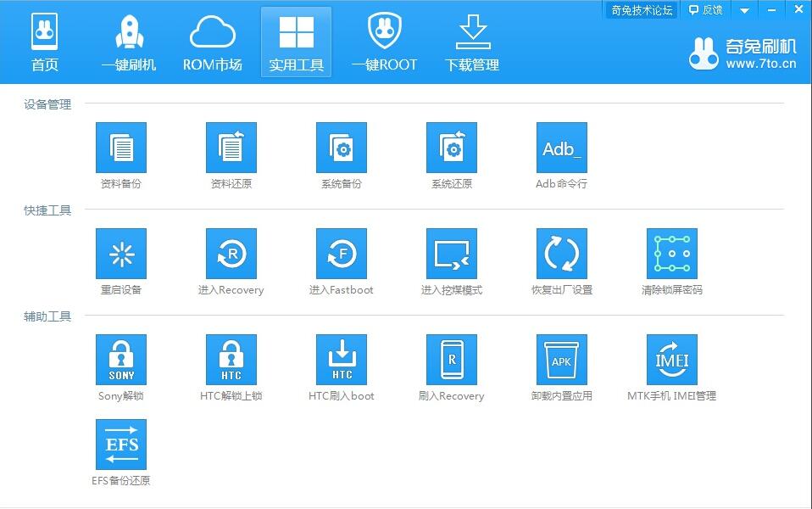Go to the ROM市场 tab
Image resolution: width=812 pixels, height=509 pixels.
click(x=212, y=42)
